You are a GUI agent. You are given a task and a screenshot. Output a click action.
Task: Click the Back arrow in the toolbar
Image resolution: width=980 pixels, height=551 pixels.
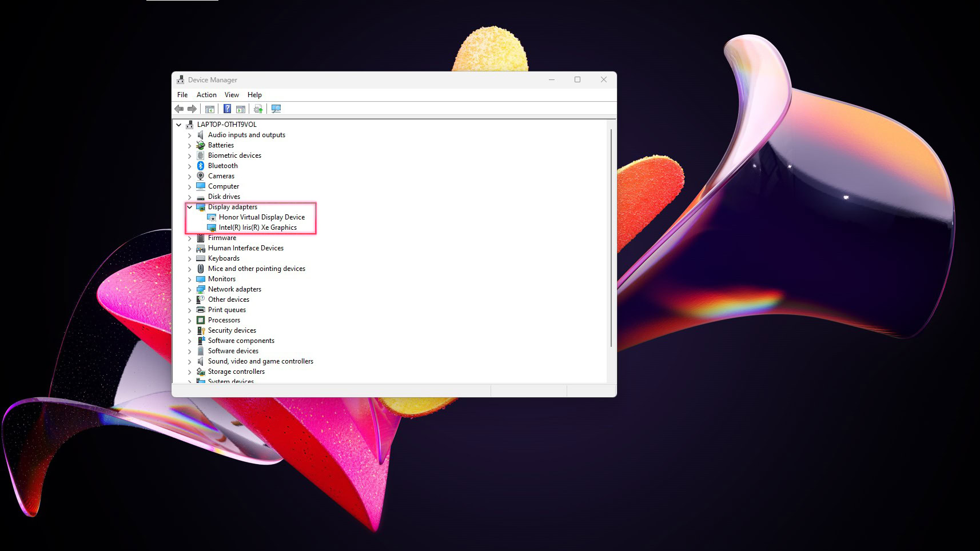[x=179, y=109]
